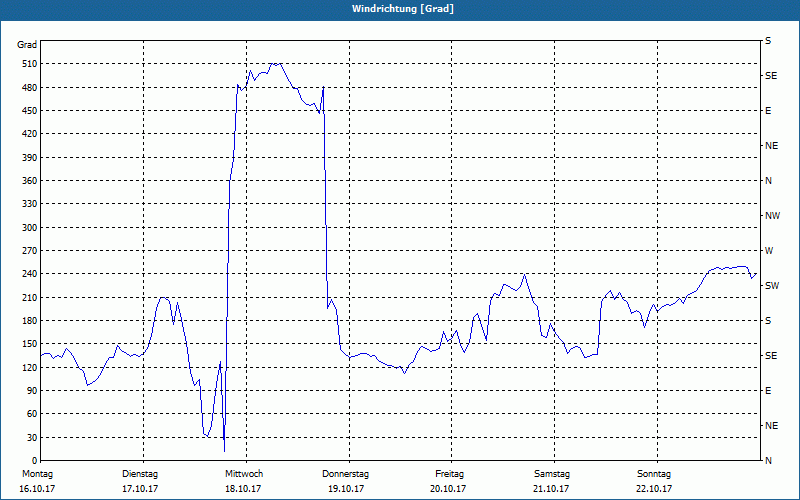
Task: Click the '390' y-axis tick label
Action: click(31, 158)
